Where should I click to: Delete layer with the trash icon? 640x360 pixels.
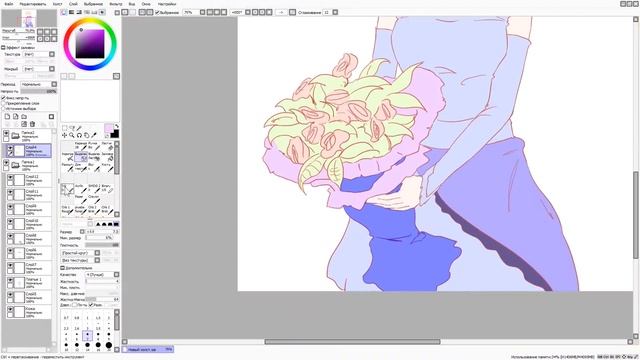[33, 124]
